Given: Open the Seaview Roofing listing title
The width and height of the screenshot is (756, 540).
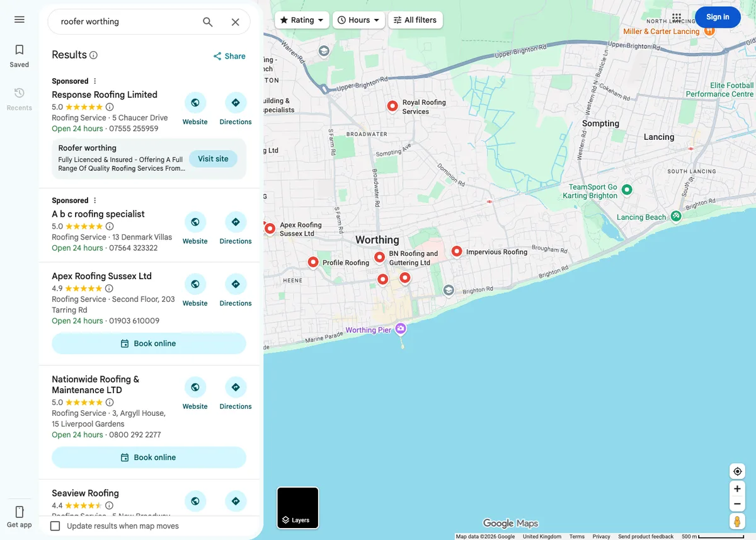Looking at the screenshot, I should (x=85, y=493).
